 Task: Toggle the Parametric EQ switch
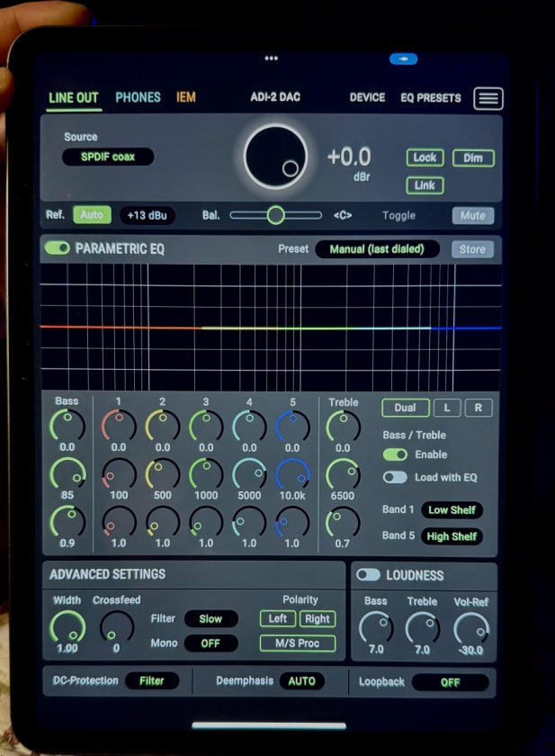(x=58, y=248)
